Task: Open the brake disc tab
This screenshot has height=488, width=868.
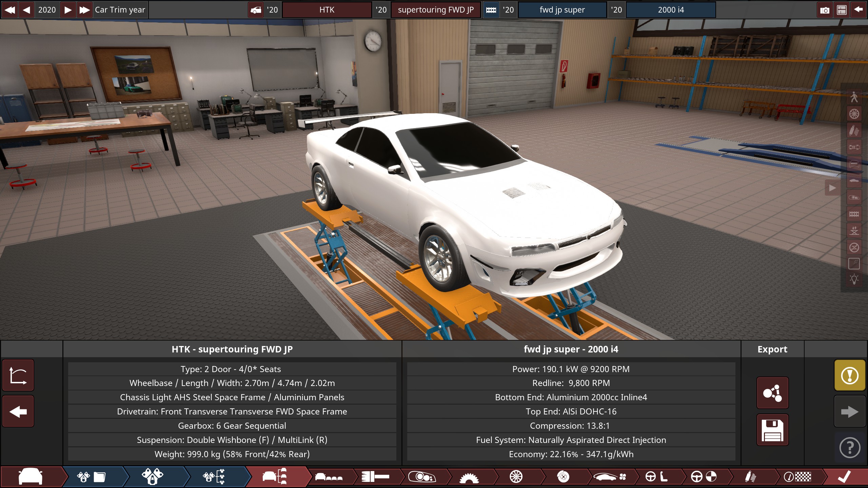Action: (x=563, y=477)
